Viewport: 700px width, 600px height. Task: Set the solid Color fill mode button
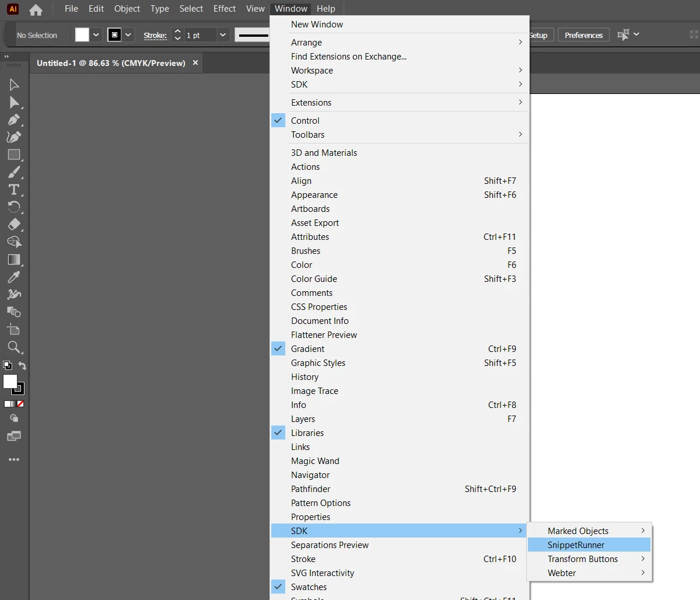pyautogui.click(x=7, y=404)
